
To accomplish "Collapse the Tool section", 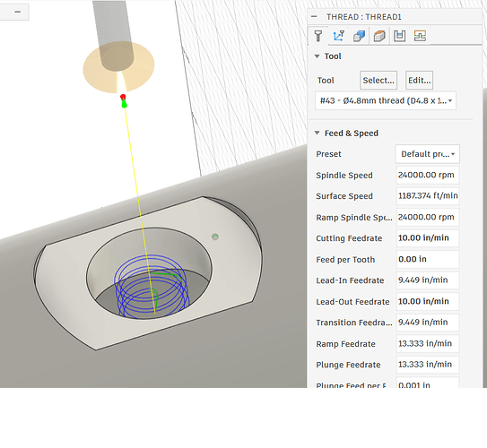I will tap(317, 56).
